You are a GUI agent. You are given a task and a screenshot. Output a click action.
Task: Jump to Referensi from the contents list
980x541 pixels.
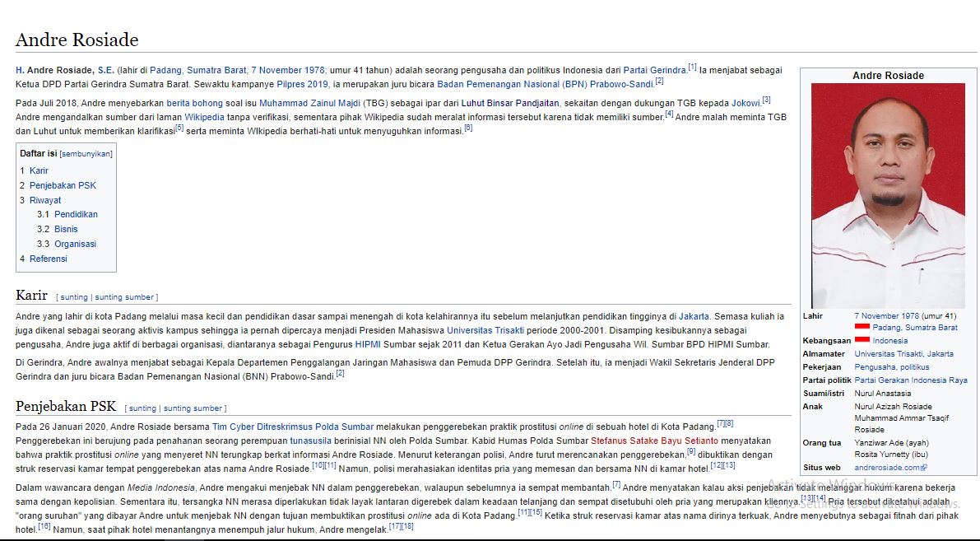(x=48, y=259)
